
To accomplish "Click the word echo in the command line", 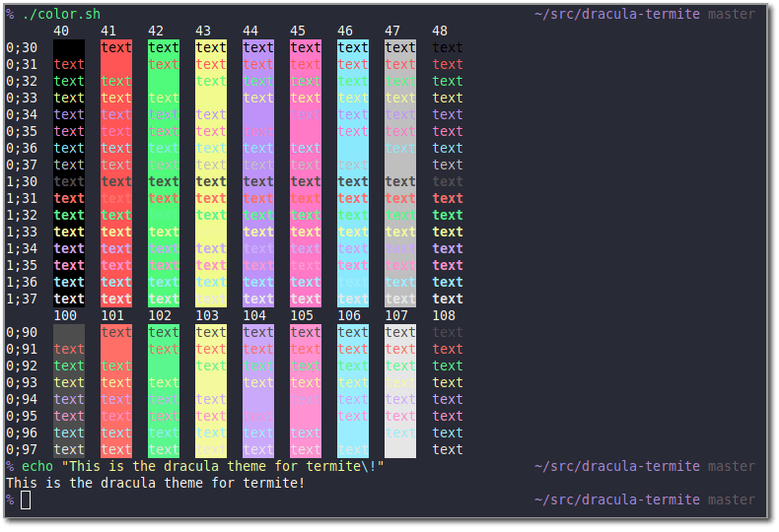I will coord(37,466).
